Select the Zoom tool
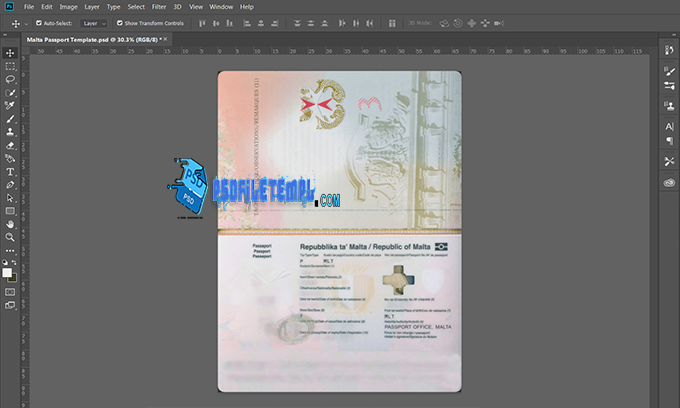 10,237
